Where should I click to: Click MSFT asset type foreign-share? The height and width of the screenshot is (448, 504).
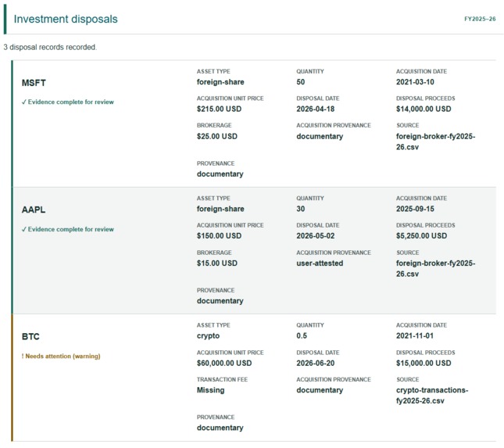pyautogui.click(x=220, y=82)
